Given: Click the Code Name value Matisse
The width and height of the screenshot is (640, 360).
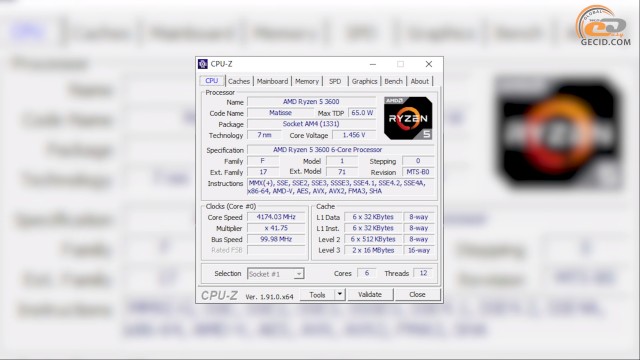Looking at the screenshot, I should point(280,113).
